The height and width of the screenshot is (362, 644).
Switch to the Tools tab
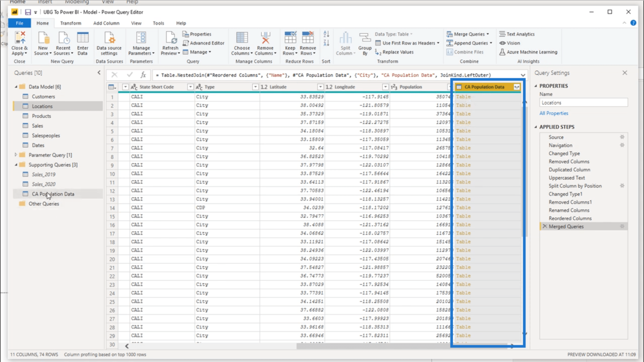click(x=158, y=23)
